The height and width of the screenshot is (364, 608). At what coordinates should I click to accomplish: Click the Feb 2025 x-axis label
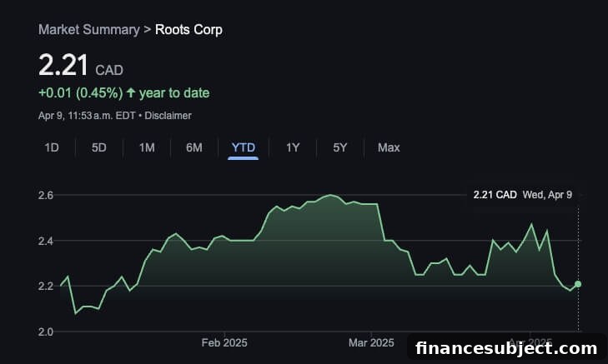click(x=224, y=342)
